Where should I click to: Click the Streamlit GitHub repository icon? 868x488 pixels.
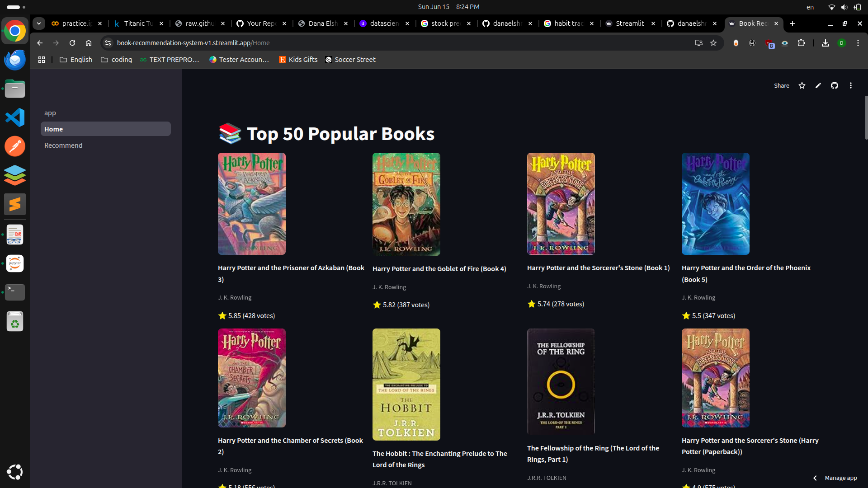tap(834, 85)
